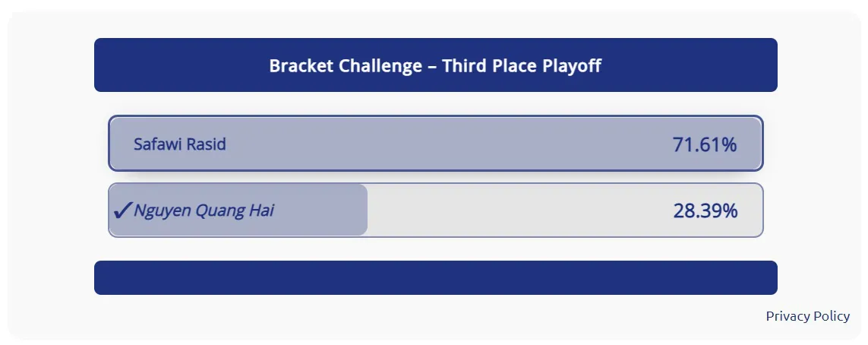
Task: Click the words "Bracket Challenge" in title
Action: (x=346, y=66)
